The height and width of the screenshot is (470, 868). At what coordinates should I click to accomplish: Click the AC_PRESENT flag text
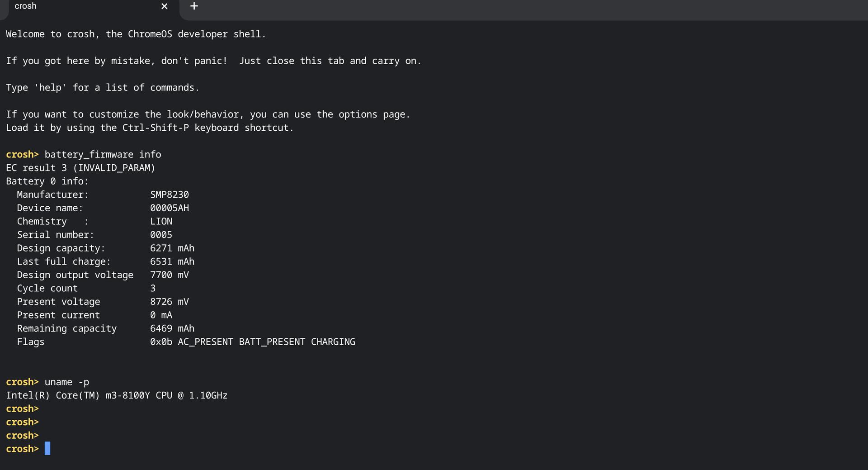click(205, 342)
